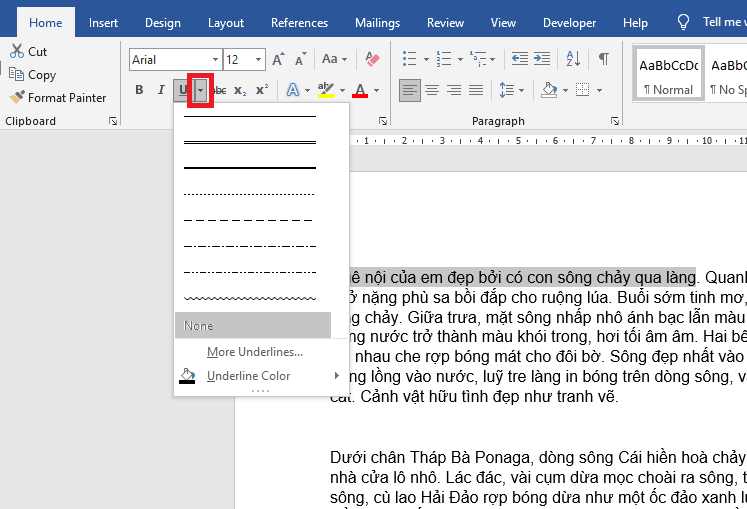Open the font name dropdown showing Arial
This screenshot has width=747, height=509.
[x=215, y=60]
